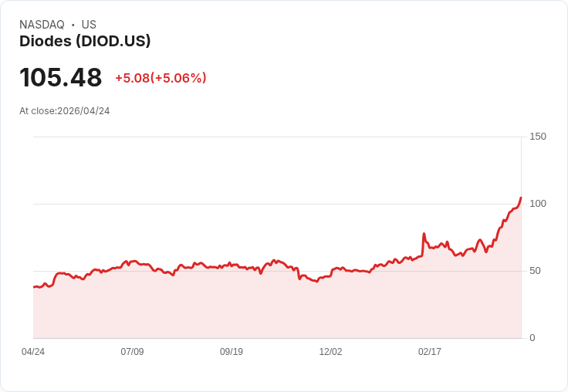Screen dimensions: 568x392
Task: Click the pink shaded area under the price line
Action: tap(232, 309)
